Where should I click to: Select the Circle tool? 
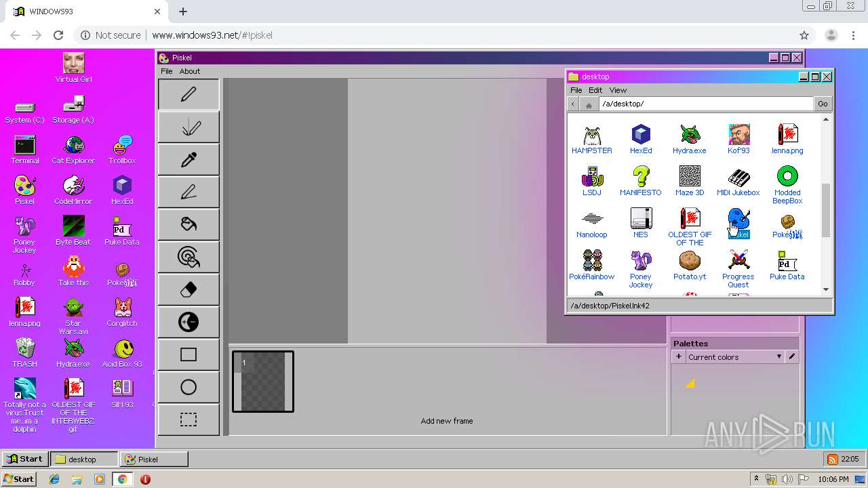click(189, 387)
